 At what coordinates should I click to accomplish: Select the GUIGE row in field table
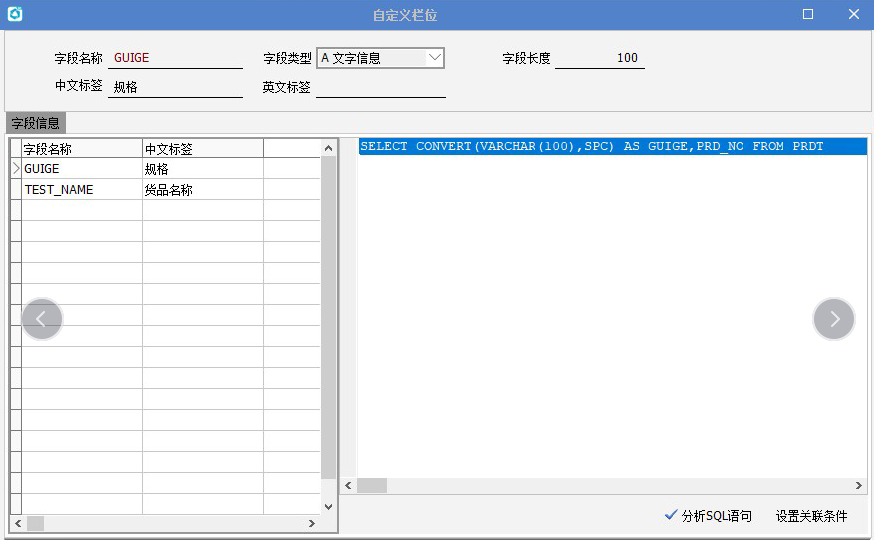[80, 169]
